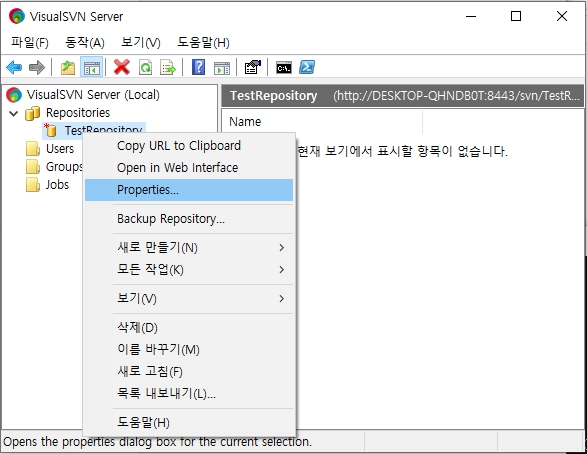Click the red X Delete toolbar icon
587x454 pixels.
(122, 67)
